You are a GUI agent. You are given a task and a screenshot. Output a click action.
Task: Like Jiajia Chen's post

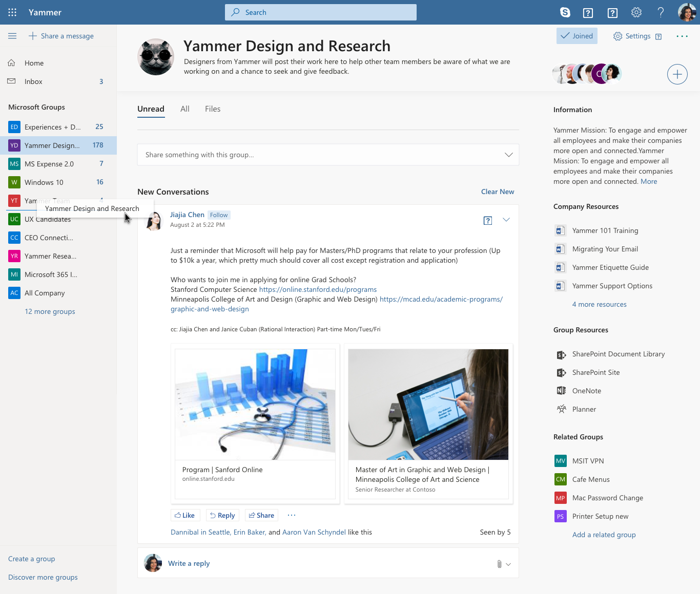(184, 515)
